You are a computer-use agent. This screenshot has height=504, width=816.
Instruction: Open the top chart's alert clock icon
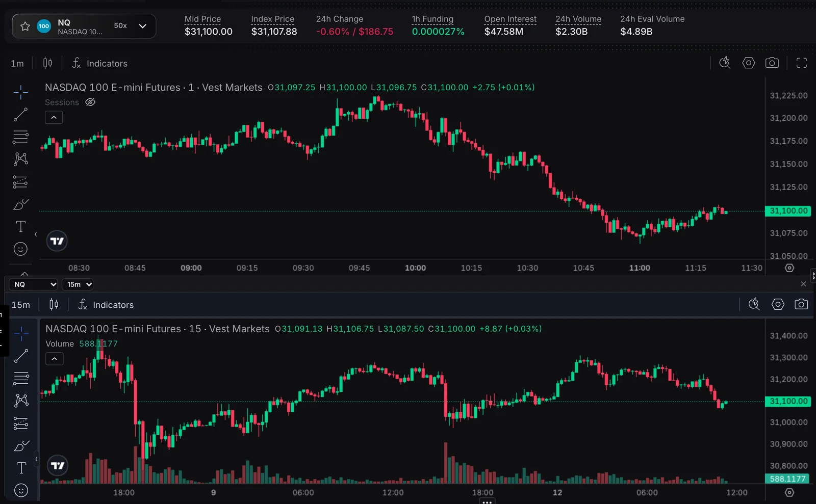pos(725,63)
